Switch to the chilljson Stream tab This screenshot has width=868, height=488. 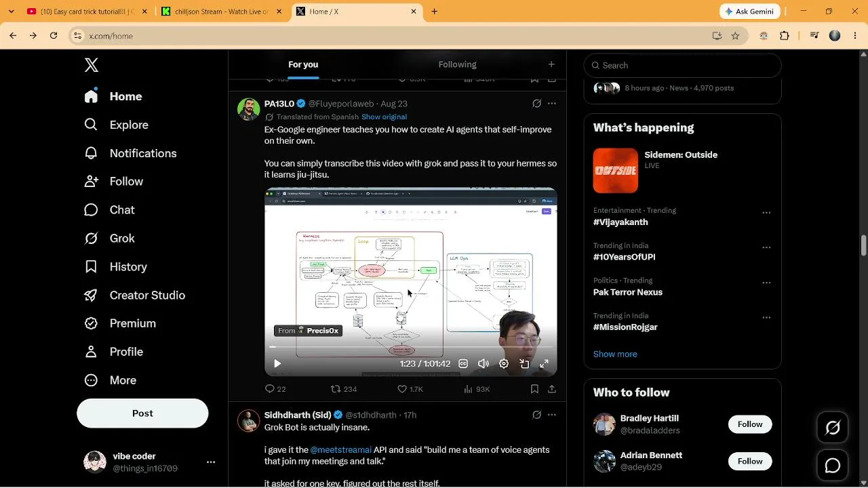pyautogui.click(x=222, y=12)
